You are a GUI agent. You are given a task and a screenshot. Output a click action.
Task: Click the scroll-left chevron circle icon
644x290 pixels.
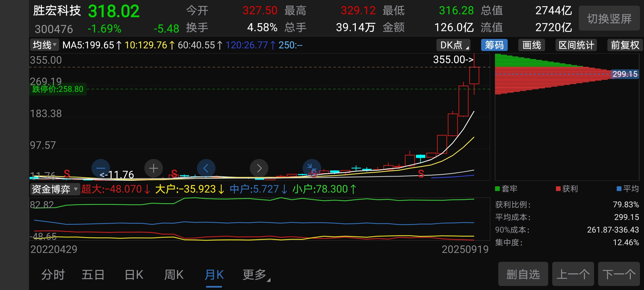[206, 168]
